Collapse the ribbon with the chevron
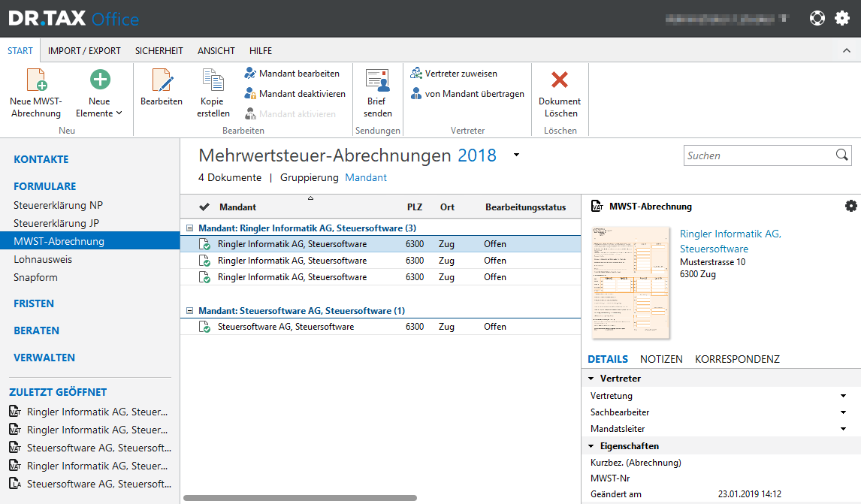861x504 pixels. click(847, 50)
